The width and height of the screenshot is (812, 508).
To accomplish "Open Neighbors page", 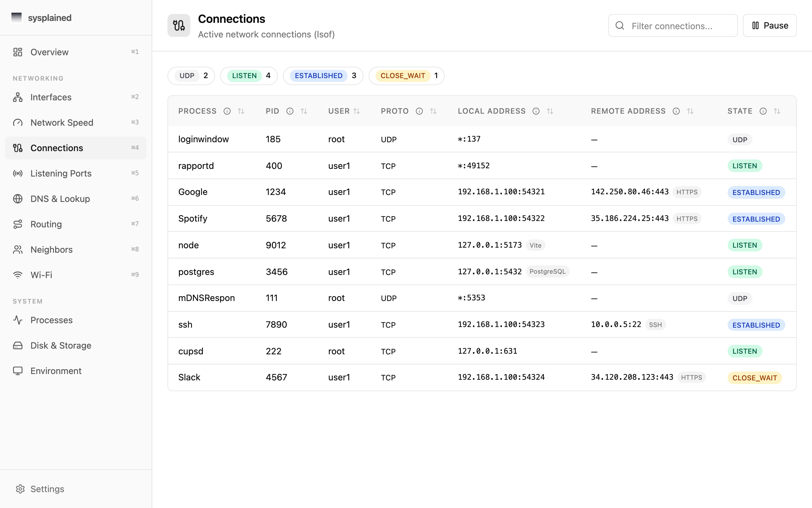I will pos(76,250).
